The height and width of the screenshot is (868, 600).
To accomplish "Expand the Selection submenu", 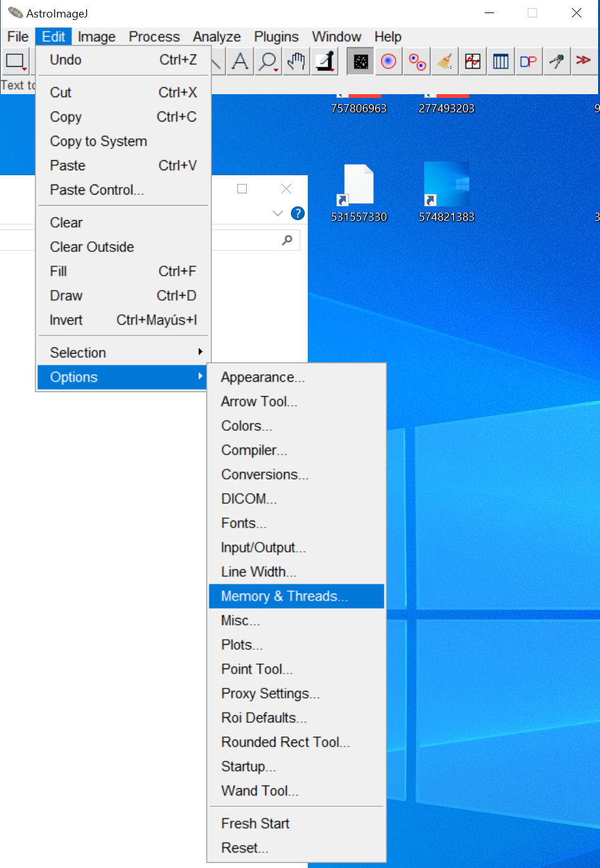I will (123, 352).
